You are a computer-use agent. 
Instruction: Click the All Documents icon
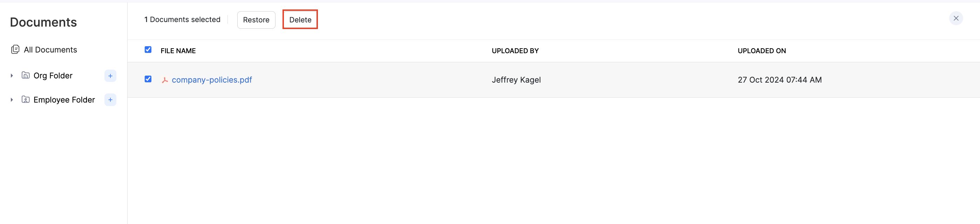point(15,50)
